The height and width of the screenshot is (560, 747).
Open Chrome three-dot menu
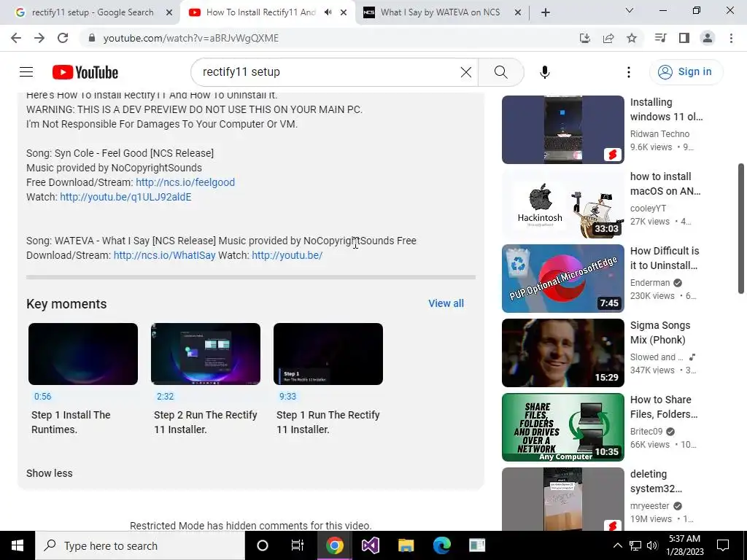pos(731,38)
